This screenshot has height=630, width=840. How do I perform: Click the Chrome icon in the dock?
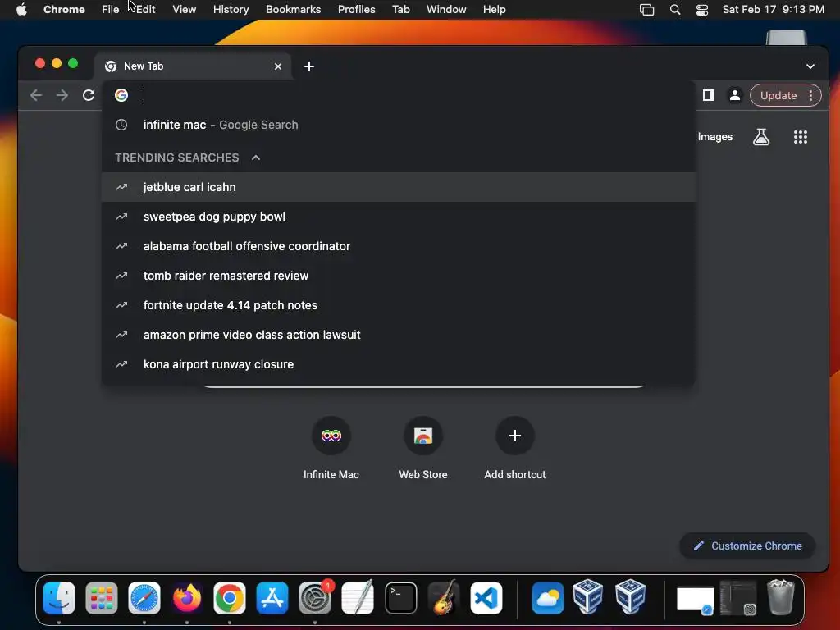pos(230,597)
